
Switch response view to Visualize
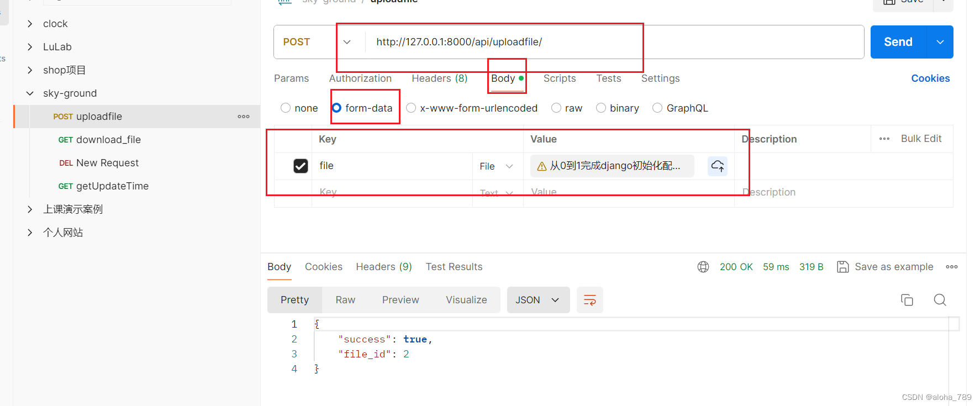466,300
